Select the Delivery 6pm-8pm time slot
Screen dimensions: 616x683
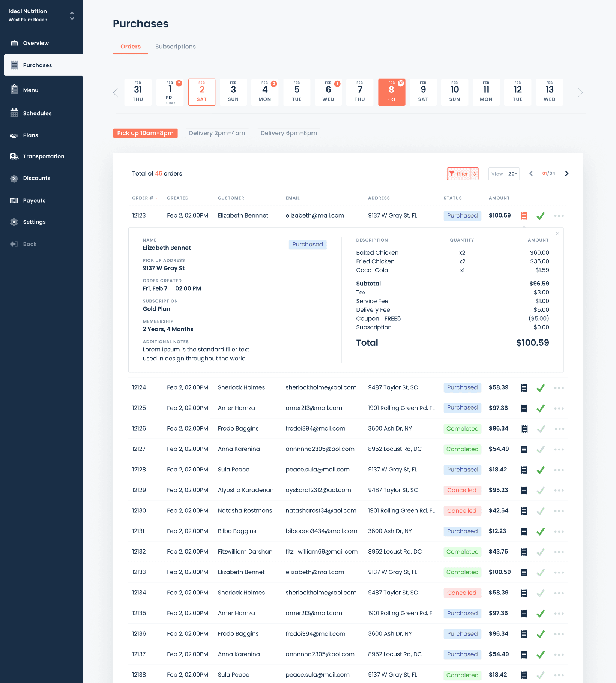pos(289,133)
